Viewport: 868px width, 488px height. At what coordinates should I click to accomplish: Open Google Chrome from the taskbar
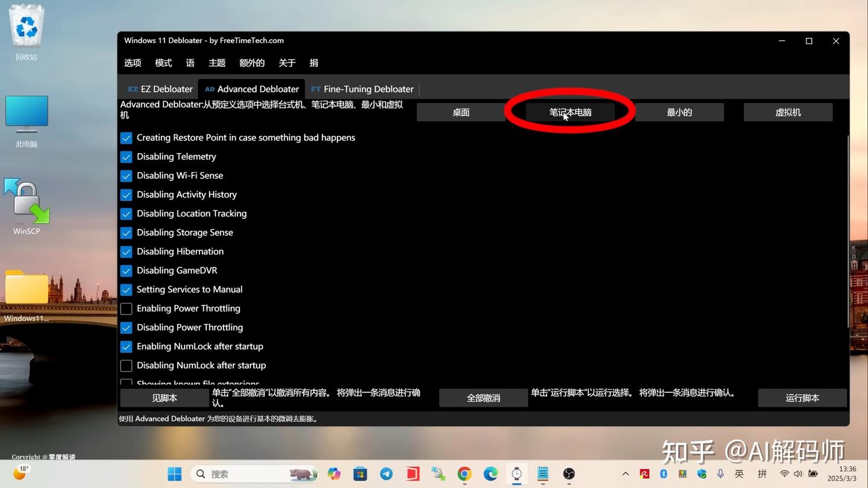[x=464, y=474]
